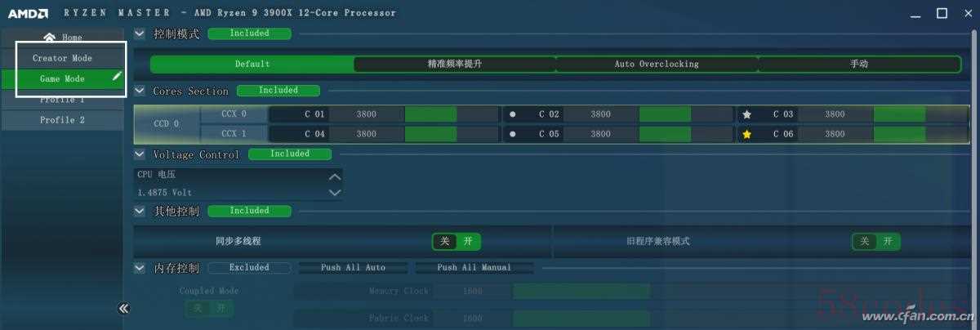
Task: Toggle Excluded switch for 内存控制 section
Action: point(249,267)
